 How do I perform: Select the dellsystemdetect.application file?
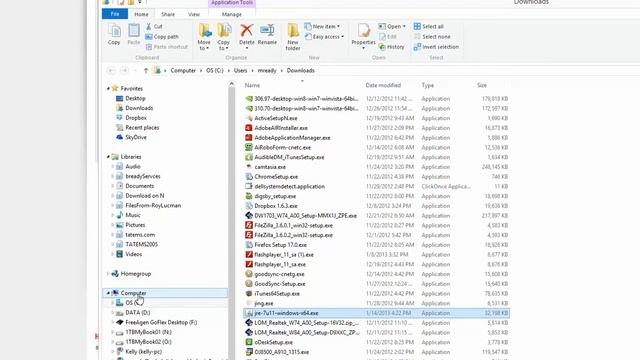289,187
